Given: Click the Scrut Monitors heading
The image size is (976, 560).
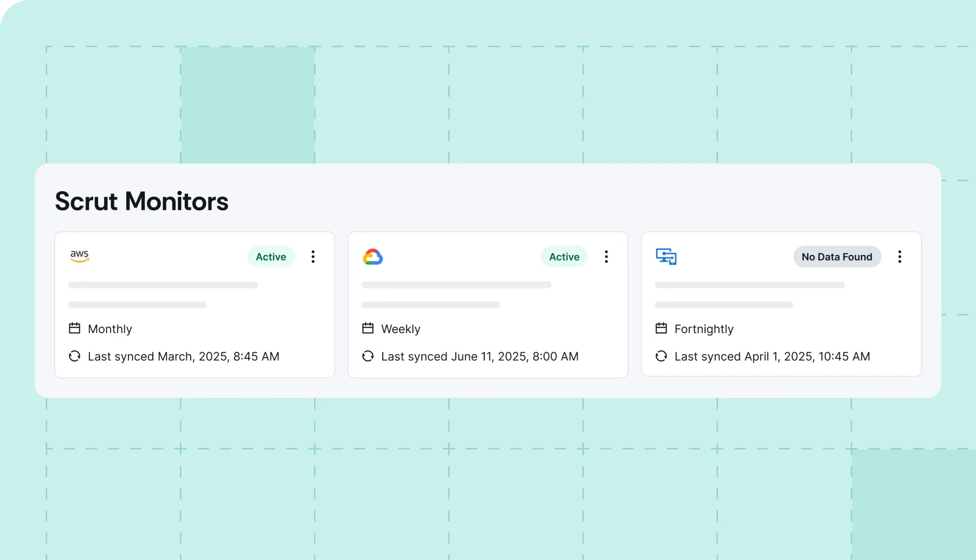Looking at the screenshot, I should pos(142,201).
